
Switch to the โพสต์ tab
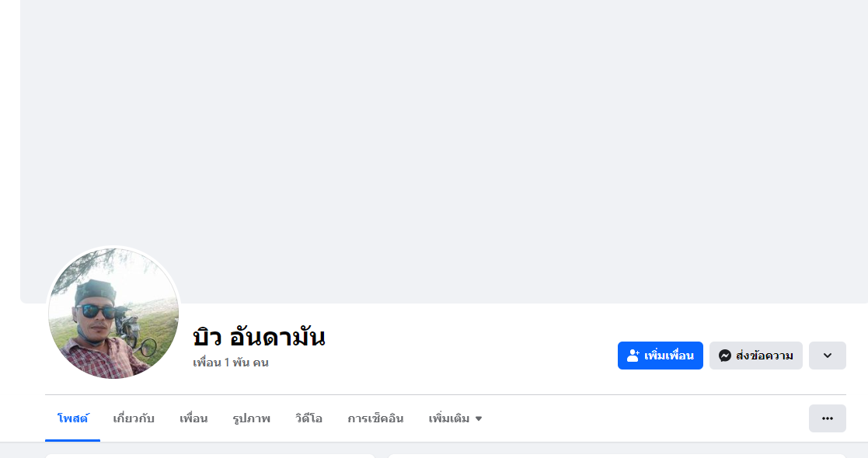coord(72,418)
